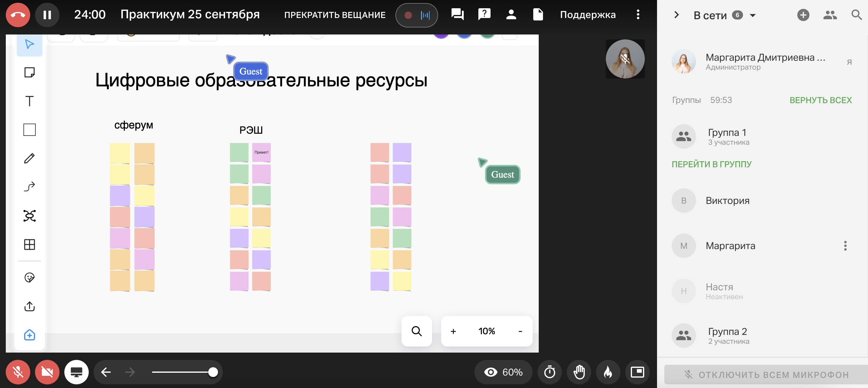
Task: Go forward with right arrow button
Action: [130, 372]
